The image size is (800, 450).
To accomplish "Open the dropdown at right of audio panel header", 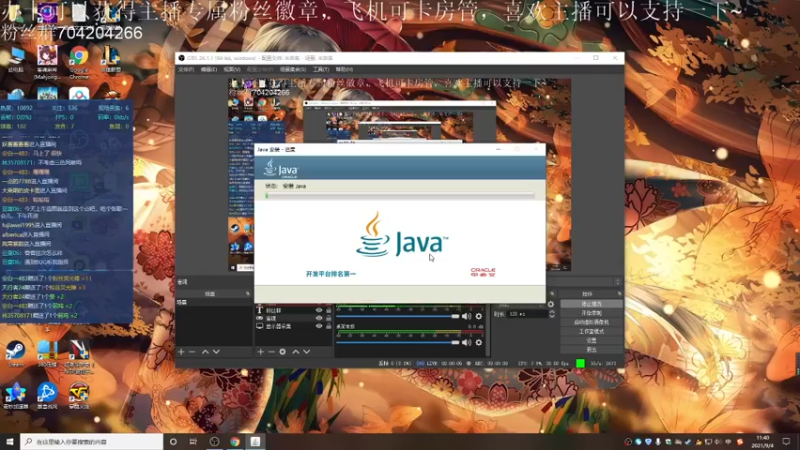I will pos(617,282).
